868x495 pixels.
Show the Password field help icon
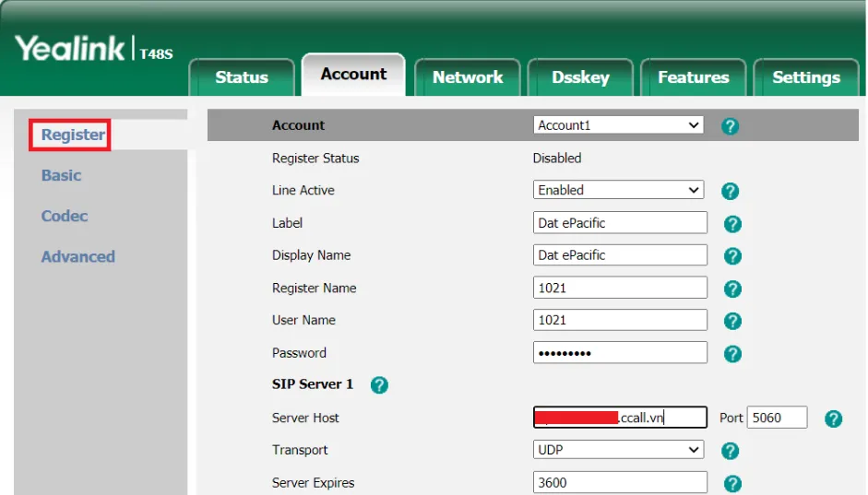[x=732, y=354]
